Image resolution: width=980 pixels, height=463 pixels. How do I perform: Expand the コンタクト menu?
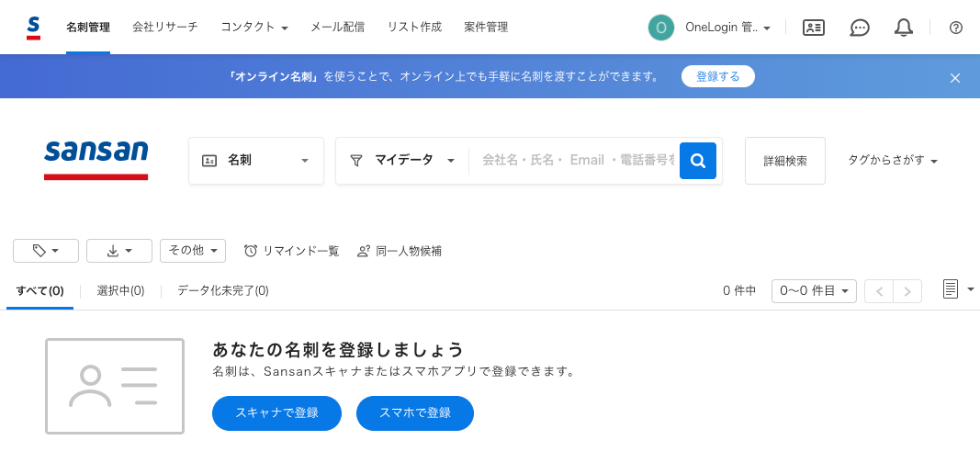254,28
